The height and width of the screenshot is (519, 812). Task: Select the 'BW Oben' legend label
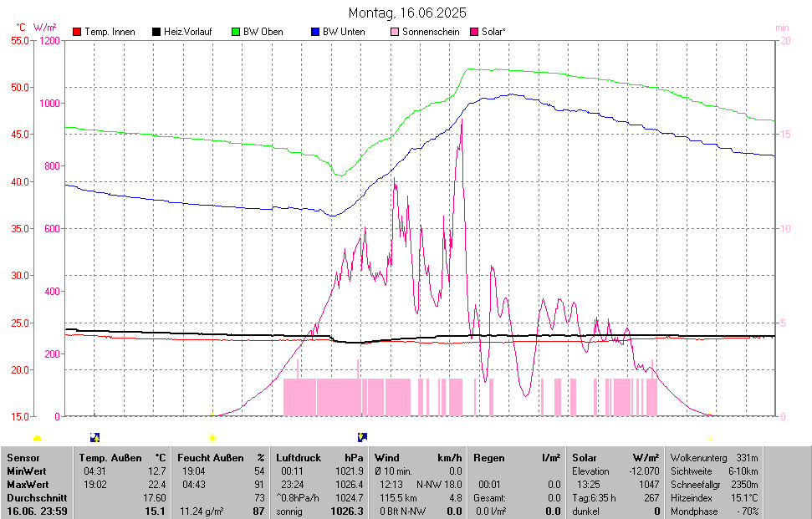[263, 32]
